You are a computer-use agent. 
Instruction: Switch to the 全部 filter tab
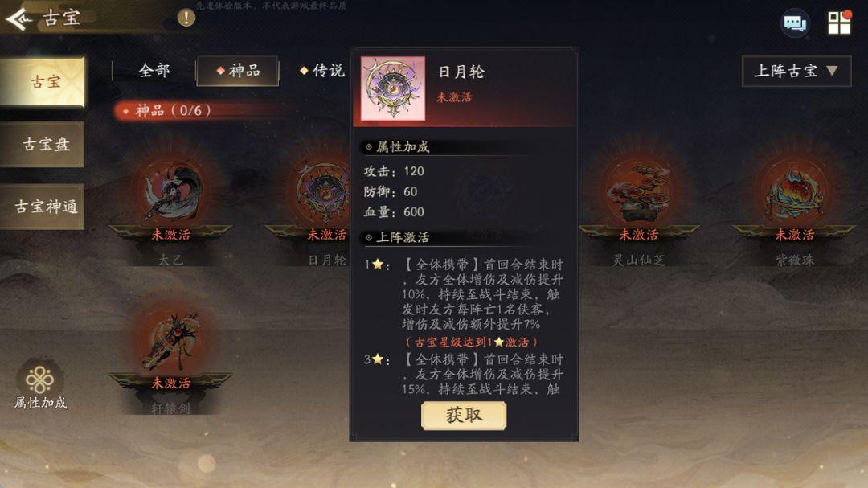click(154, 71)
